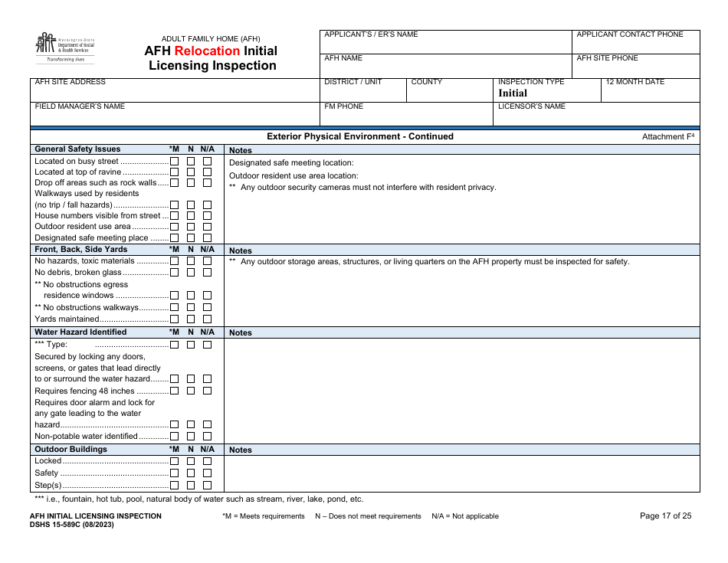
Task: Check N/A for Located at top of ravine
Action: 205,172
